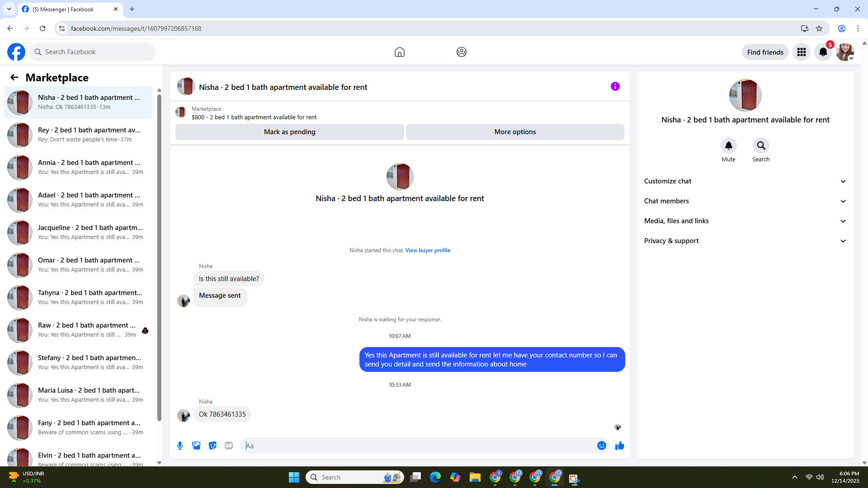Screen dimensions: 868x488
Task: Click Mark as pending button
Action: tap(289, 132)
